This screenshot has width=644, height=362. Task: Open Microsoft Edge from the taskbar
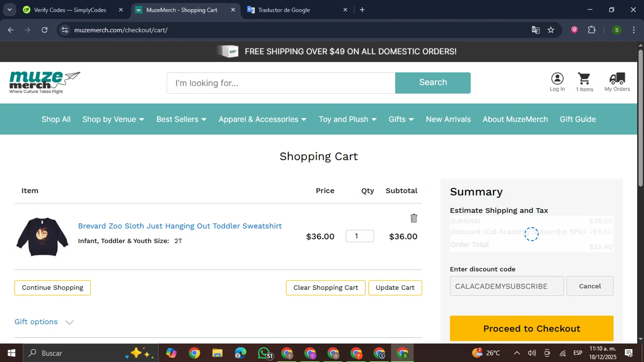tap(240, 353)
